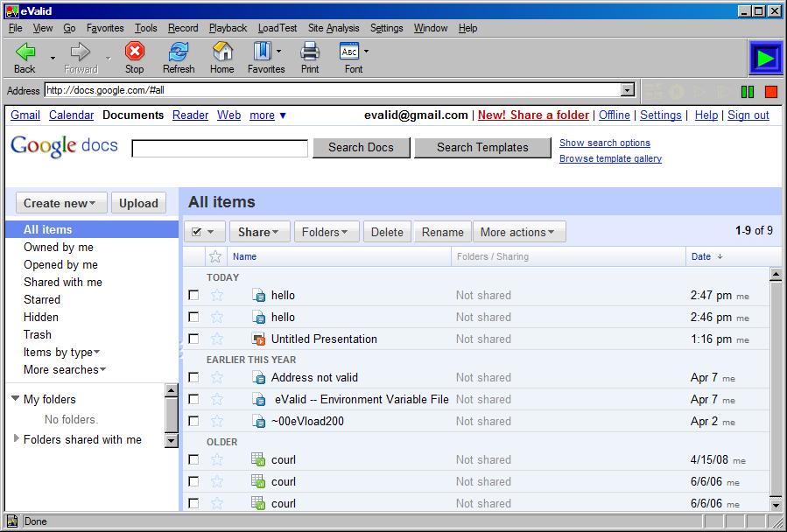Open the Favorites toolbar book icon

pos(263,52)
